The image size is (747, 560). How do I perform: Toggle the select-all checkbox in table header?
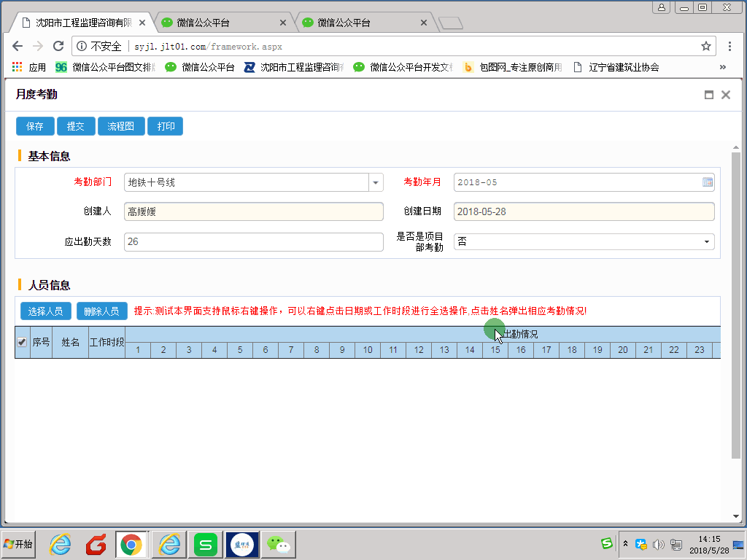[22, 342]
